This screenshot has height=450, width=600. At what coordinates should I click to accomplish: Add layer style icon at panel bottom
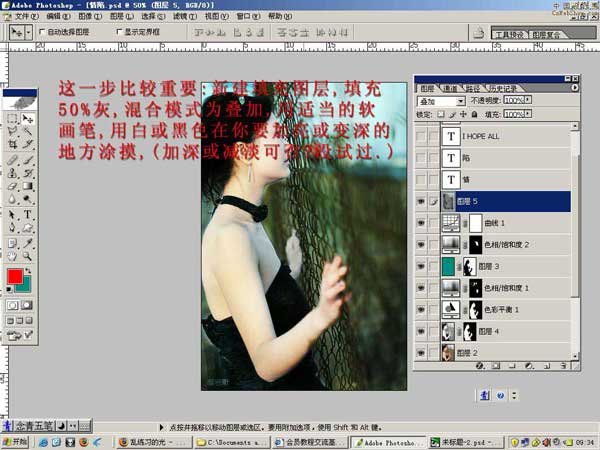pos(480,366)
